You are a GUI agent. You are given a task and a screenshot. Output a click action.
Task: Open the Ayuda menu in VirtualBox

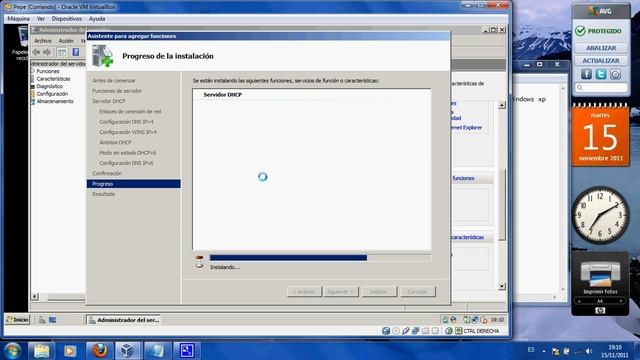(x=97, y=19)
